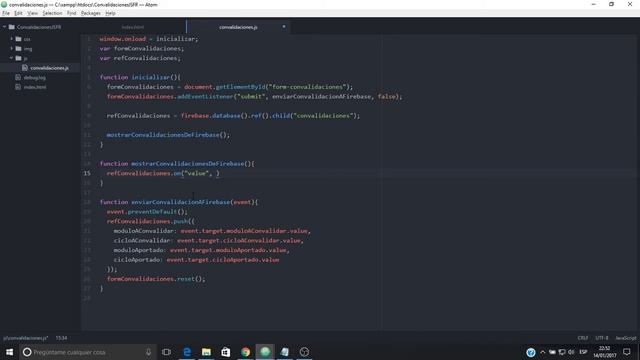Open Windows Store from taskbar
Viewport: 640px width, 360px height.
(226, 352)
